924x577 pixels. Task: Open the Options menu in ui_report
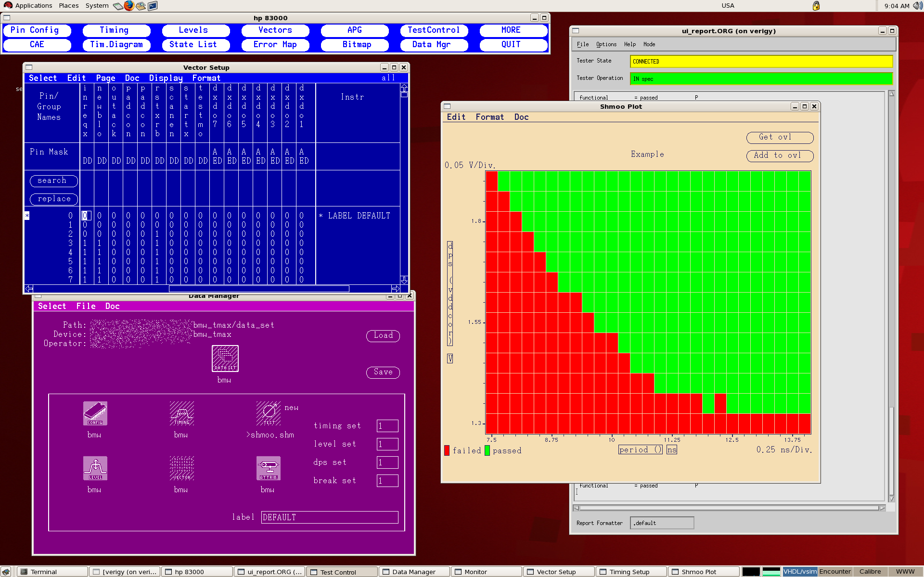coord(606,44)
